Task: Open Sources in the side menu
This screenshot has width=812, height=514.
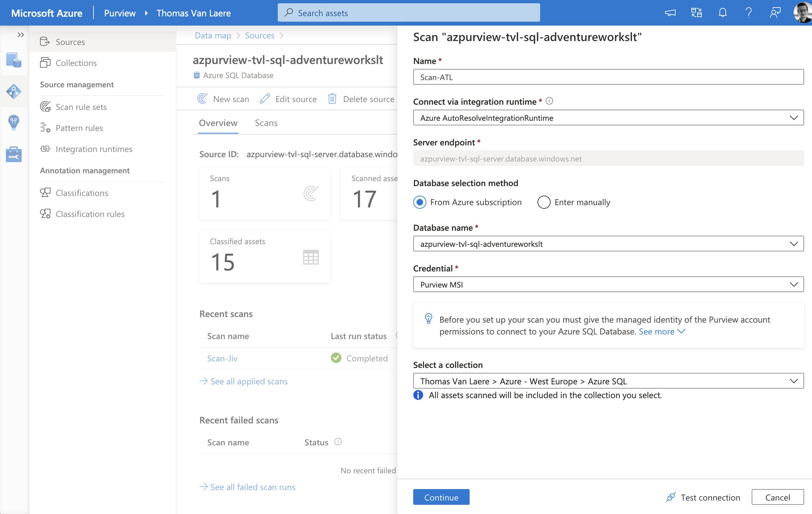Action: [x=103, y=41]
